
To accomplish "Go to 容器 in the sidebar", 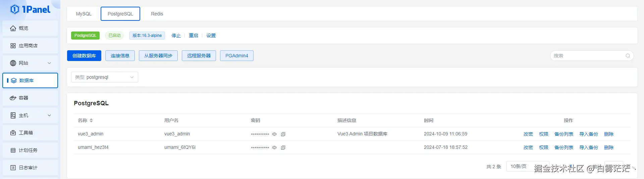I will click(30, 98).
